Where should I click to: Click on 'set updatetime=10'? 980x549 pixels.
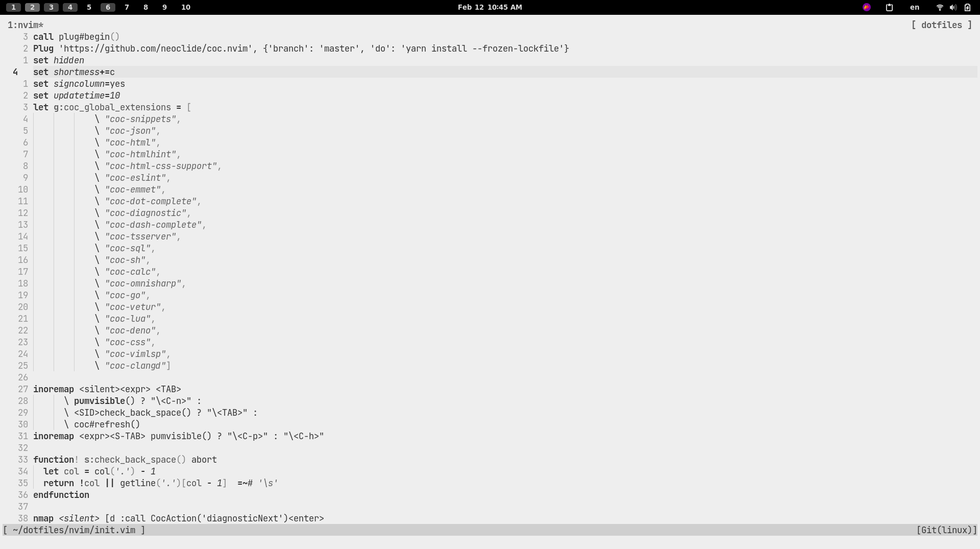pos(77,96)
